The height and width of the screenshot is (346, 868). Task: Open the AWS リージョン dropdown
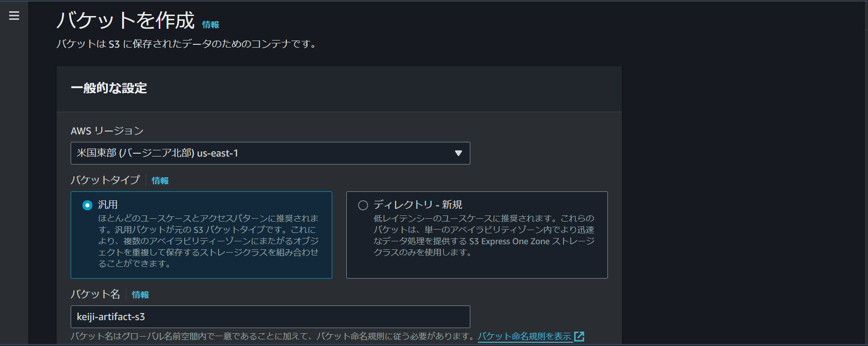270,153
